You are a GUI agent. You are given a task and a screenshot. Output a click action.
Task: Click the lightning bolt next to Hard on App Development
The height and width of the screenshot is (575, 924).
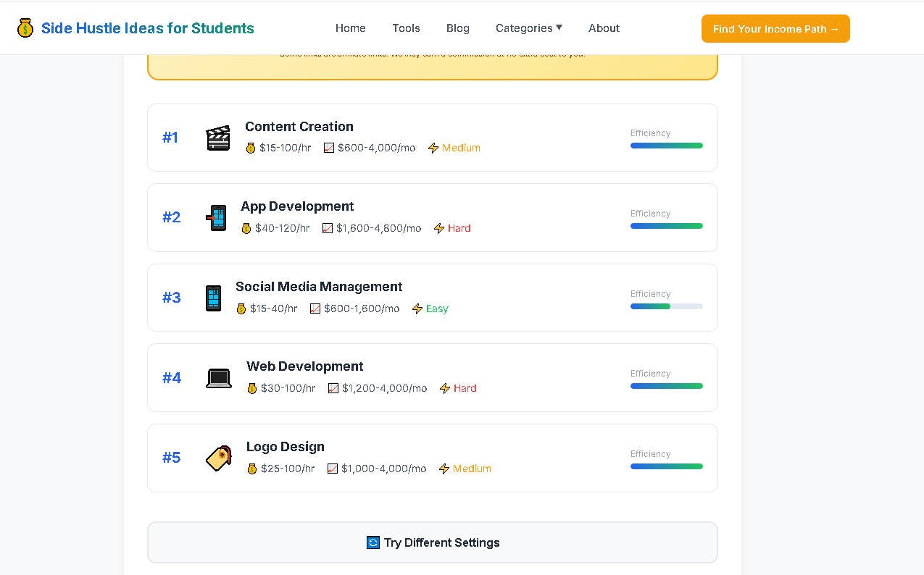pos(439,228)
